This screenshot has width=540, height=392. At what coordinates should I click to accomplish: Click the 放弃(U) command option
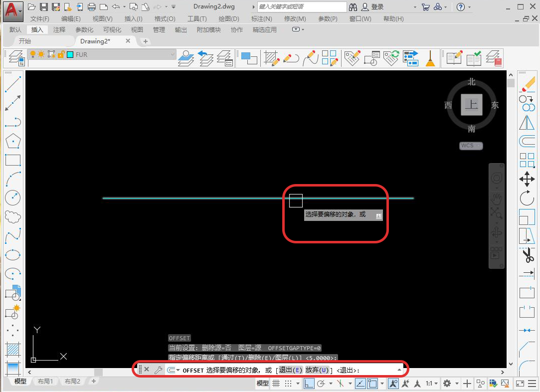pyautogui.click(x=317, y=370)
